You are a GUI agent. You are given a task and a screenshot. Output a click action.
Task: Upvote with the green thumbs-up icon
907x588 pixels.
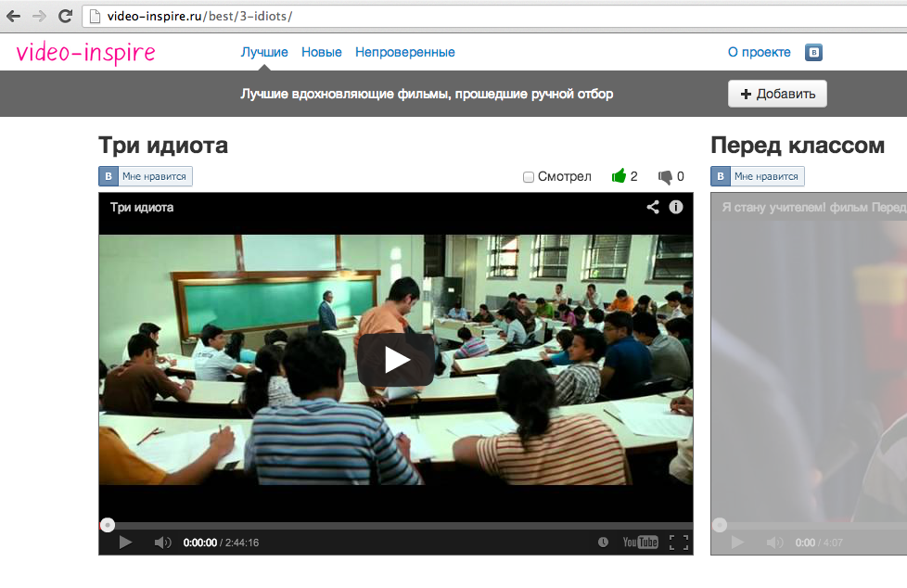point(619,176)
